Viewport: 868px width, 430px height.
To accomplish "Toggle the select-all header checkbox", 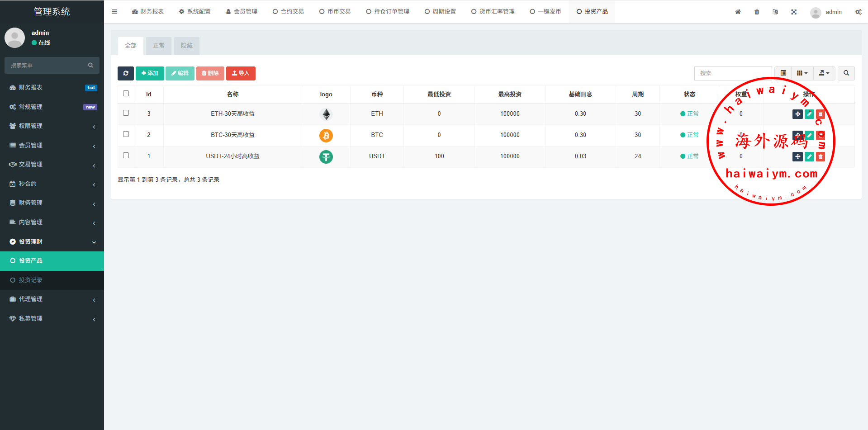I will (126, 94).
